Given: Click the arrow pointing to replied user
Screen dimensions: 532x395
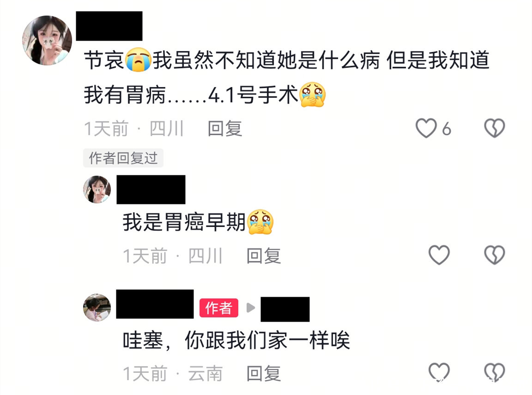Looking at the screenshot, I should (250, 308).
